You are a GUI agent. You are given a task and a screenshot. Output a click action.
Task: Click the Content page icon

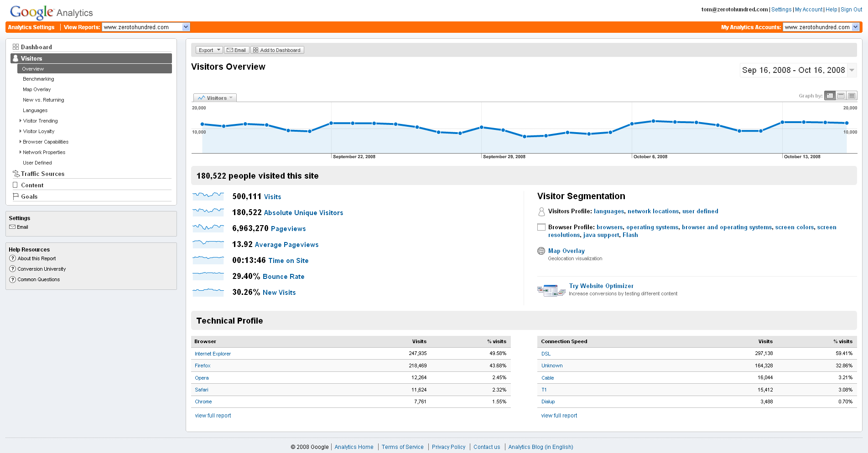pyautogui.click(x=15, y=185)
